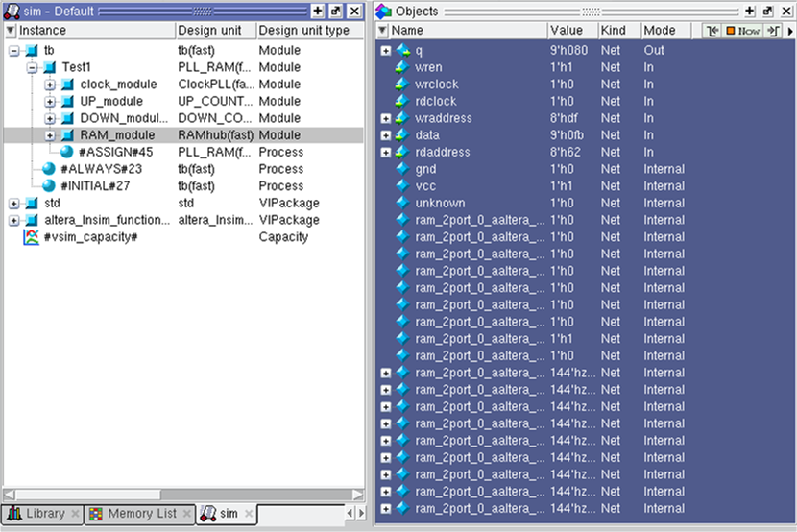Image resolution: width=797 pixels, height=532 pixels.
Task: Open the Instance column filter triangle
Action: pyautogui.click(x=11, y=31)
